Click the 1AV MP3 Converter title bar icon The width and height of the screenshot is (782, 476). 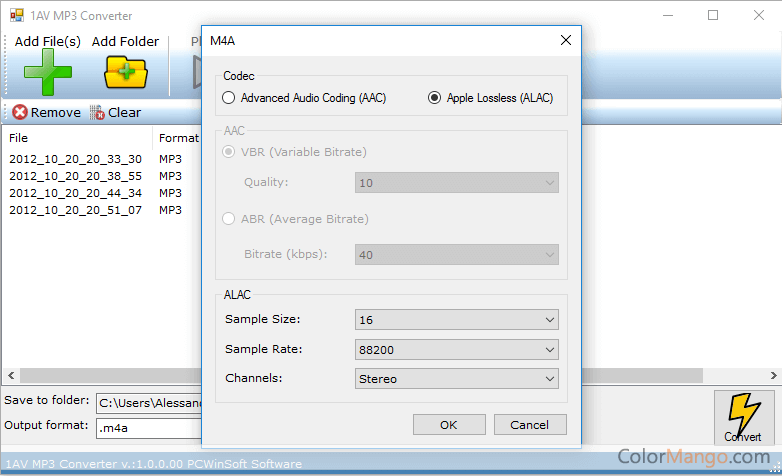16,16
